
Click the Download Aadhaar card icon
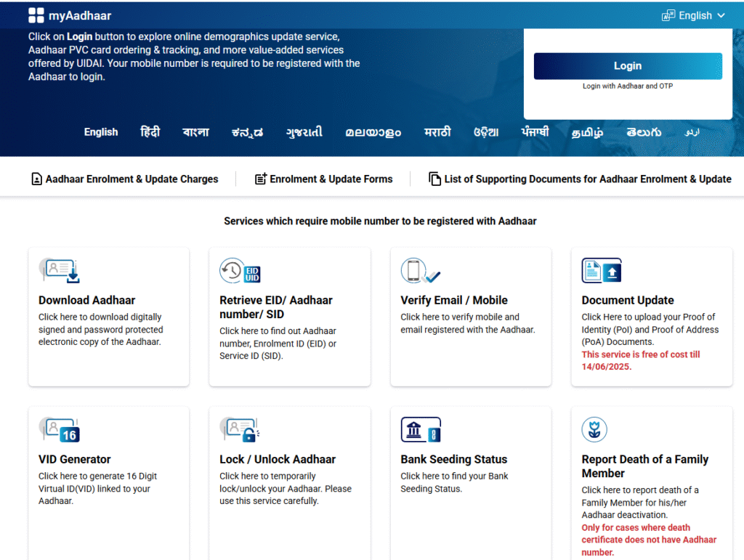pos(60,270)
